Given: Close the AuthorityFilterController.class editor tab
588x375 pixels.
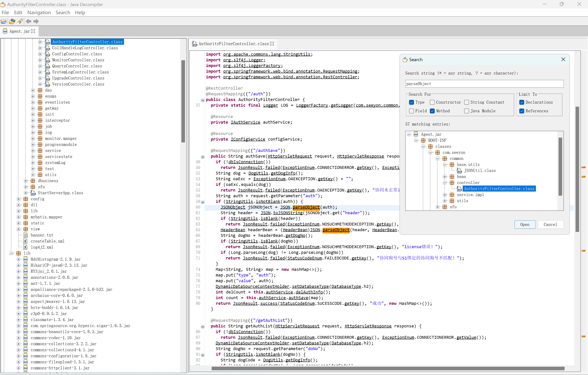Looking at the screenshot, I should click(272, 44).
